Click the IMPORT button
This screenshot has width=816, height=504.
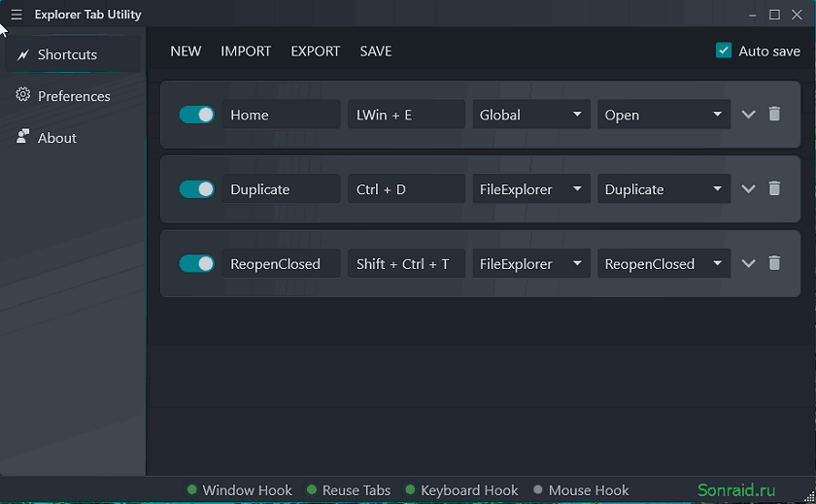click(246, 50)
